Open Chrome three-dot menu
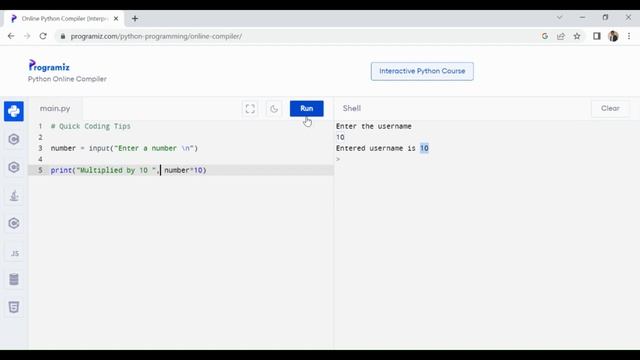 click(629, 36)
